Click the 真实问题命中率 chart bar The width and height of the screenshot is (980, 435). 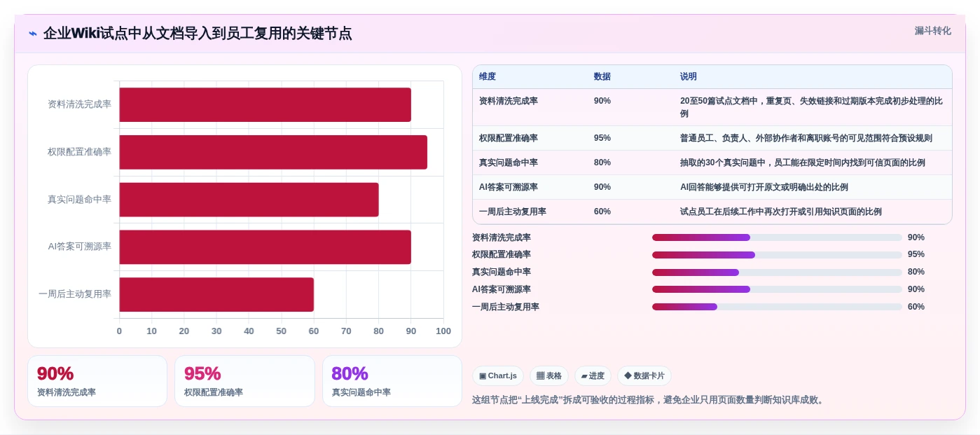(x=249, y=200)
